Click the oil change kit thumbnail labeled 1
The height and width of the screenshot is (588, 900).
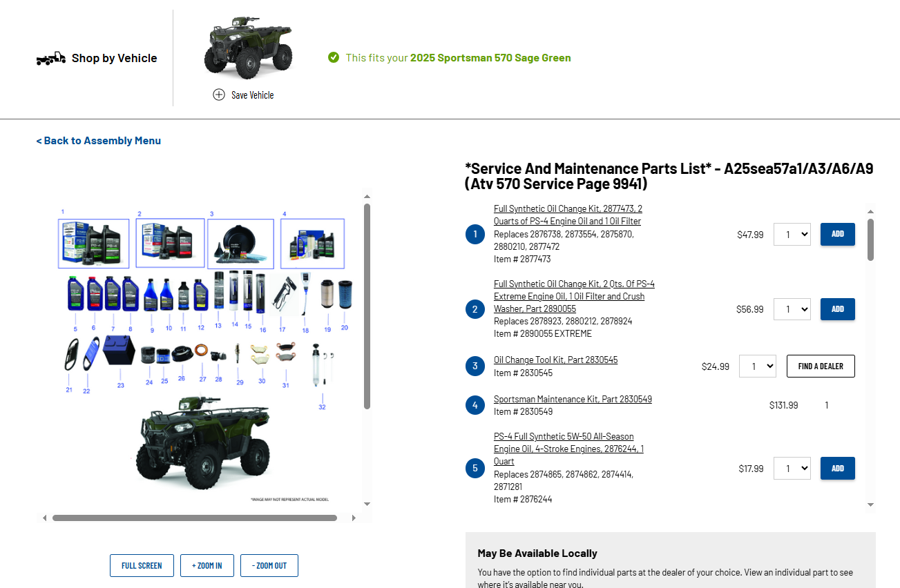click(93, 244)
